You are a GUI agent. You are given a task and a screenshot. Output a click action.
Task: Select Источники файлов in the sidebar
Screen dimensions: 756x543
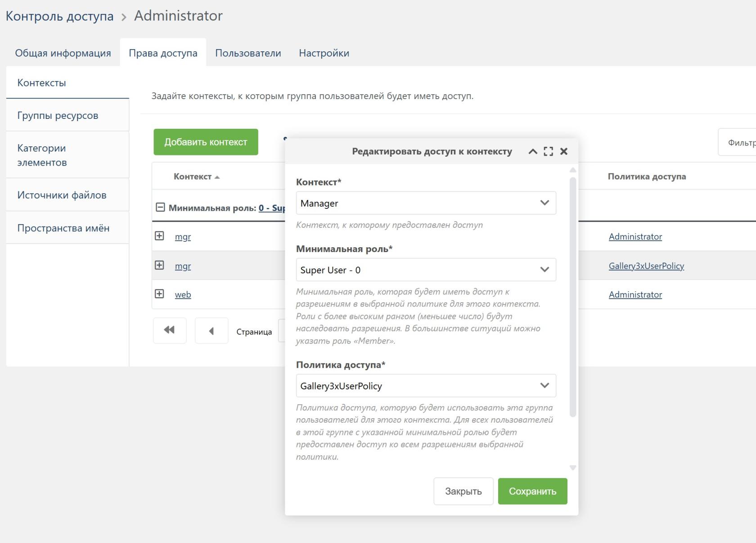(x=62, y=195)
